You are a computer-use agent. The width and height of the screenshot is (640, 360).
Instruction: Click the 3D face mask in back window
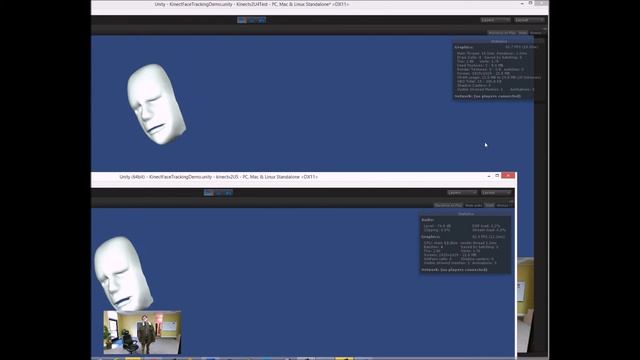[x=156, y=104]
